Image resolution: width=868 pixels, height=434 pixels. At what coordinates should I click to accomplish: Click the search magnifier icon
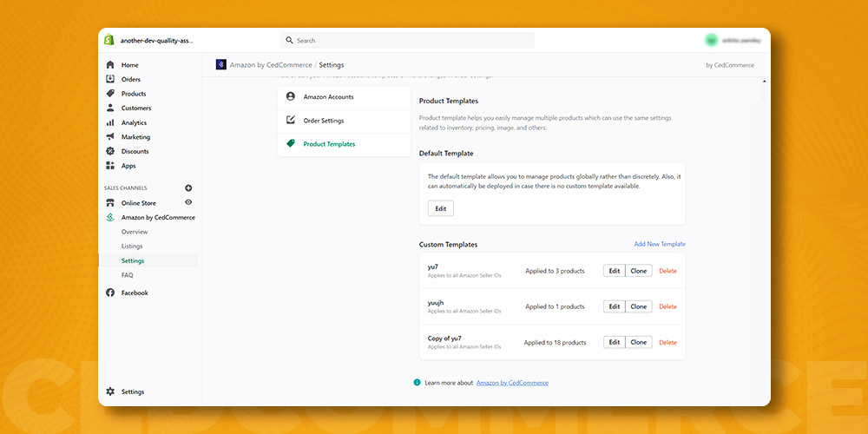tap(290, 41)
